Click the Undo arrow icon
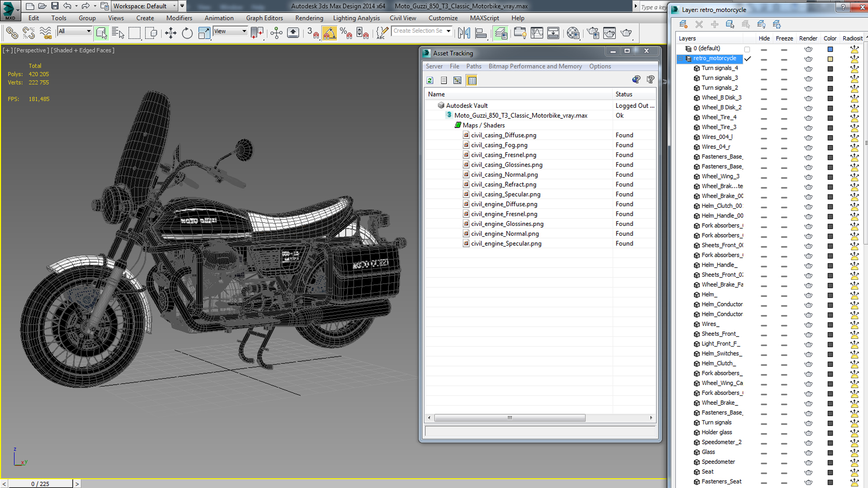The height and width of the screenshot is (488, 868). [67, 6]
